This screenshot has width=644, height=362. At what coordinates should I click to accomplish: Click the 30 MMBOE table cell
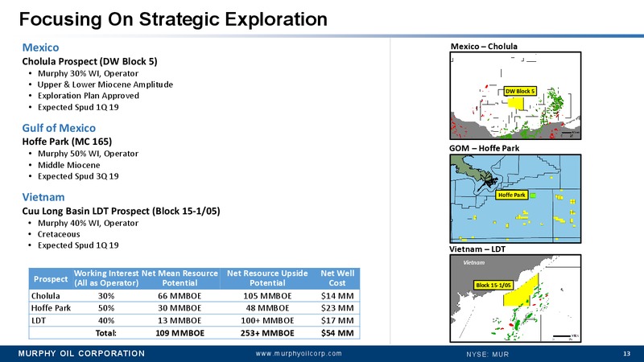tap(180, 308)
